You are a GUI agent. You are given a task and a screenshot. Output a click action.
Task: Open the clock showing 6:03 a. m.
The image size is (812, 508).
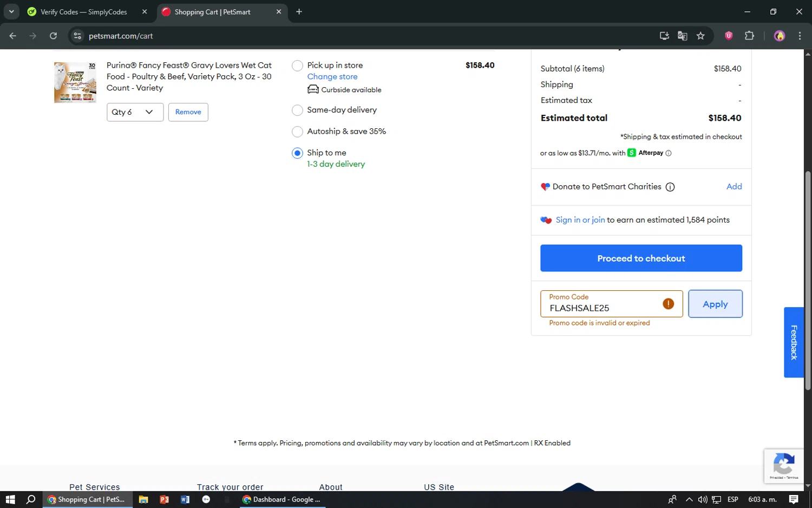[762, 499]
